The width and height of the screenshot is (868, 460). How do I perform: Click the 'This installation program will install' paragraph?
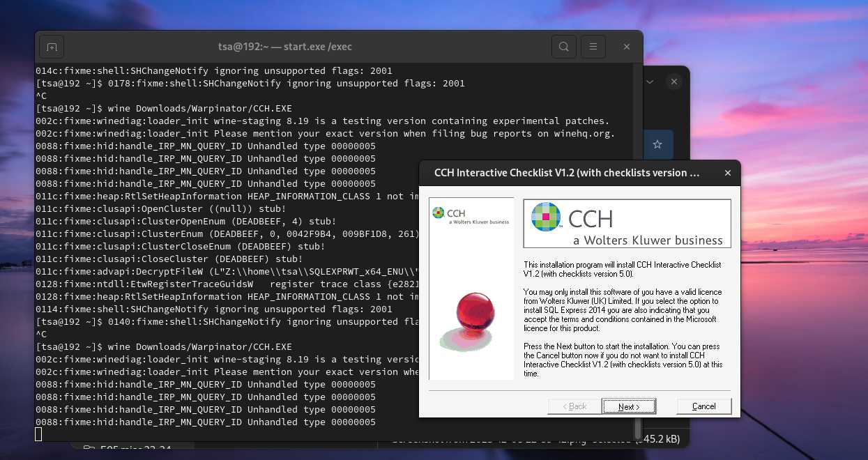click(623, 269)
